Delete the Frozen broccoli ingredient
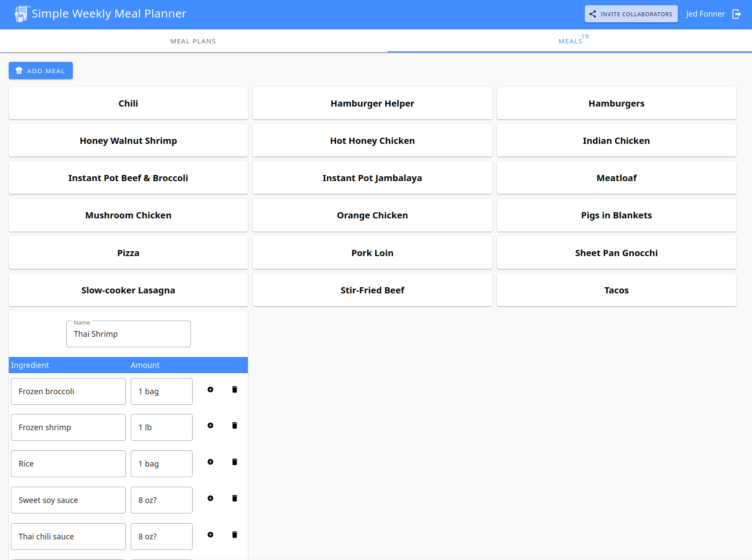 235,389
